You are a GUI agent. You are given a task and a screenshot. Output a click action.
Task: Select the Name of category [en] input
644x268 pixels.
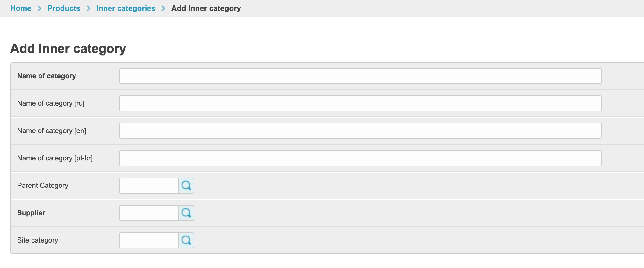[x=360, y=131]
